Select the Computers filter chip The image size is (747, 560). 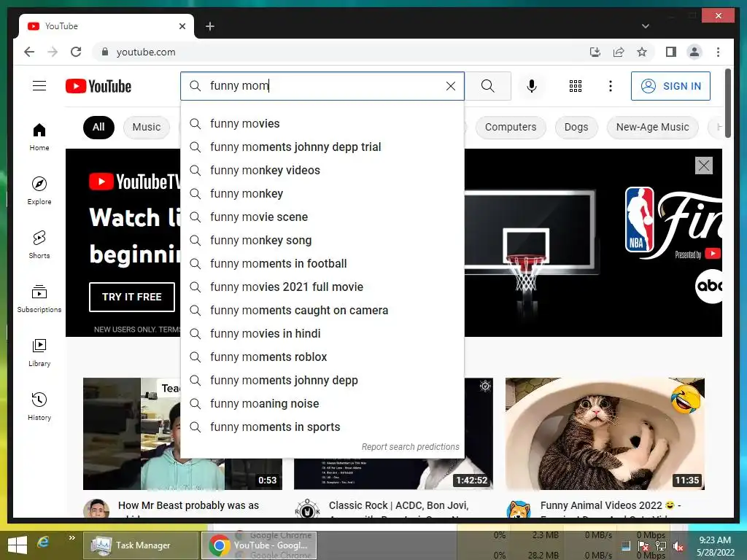point(510,127)
